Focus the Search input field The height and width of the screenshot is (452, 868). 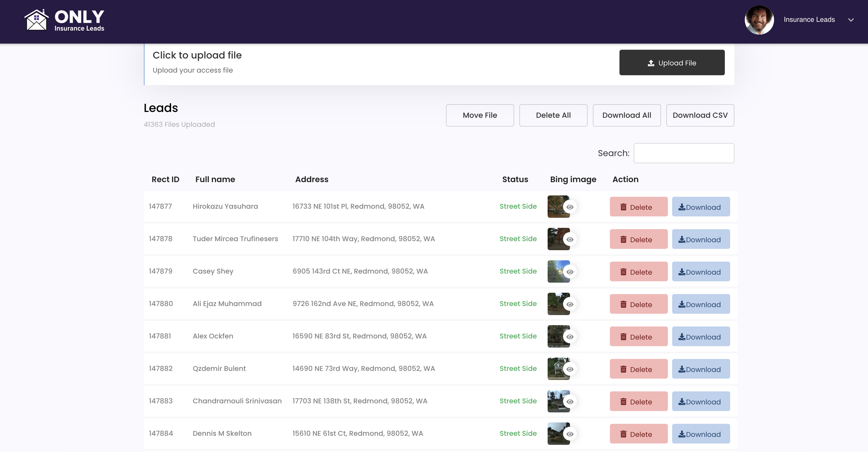[x=684, y=153]
